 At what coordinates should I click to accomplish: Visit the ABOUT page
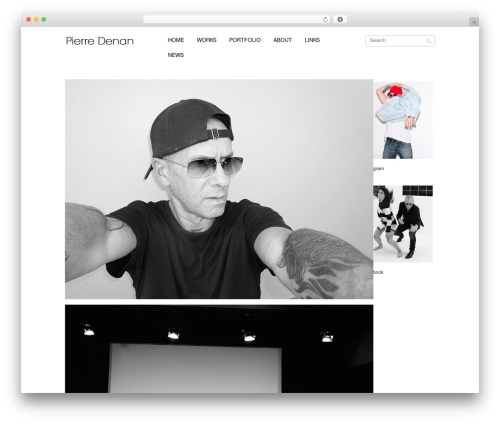282,40
